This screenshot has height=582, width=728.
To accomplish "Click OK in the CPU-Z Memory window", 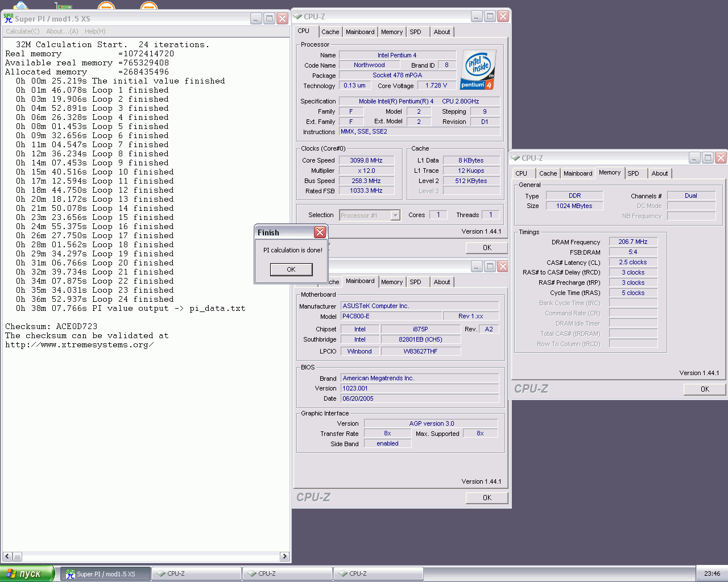I will (x=705, y=389).
